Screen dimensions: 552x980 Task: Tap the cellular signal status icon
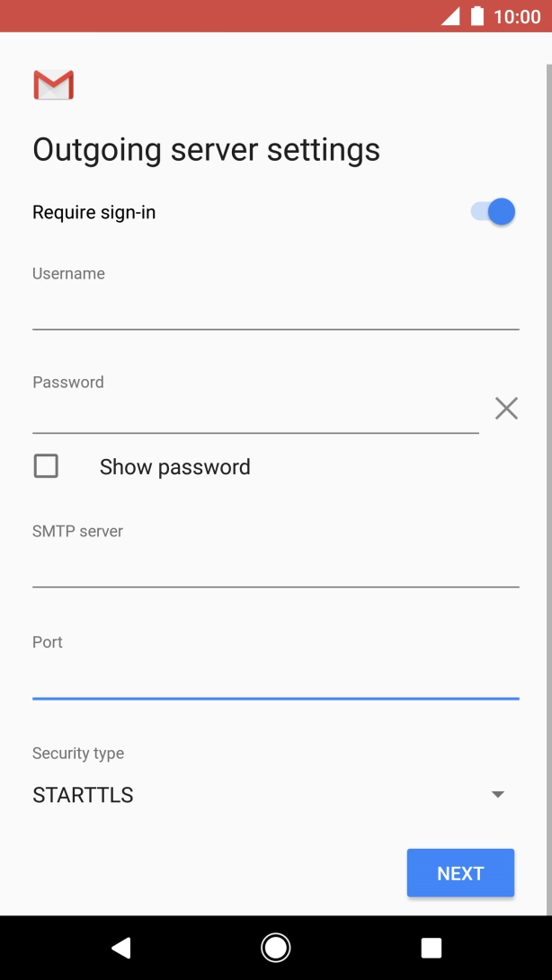450,16
